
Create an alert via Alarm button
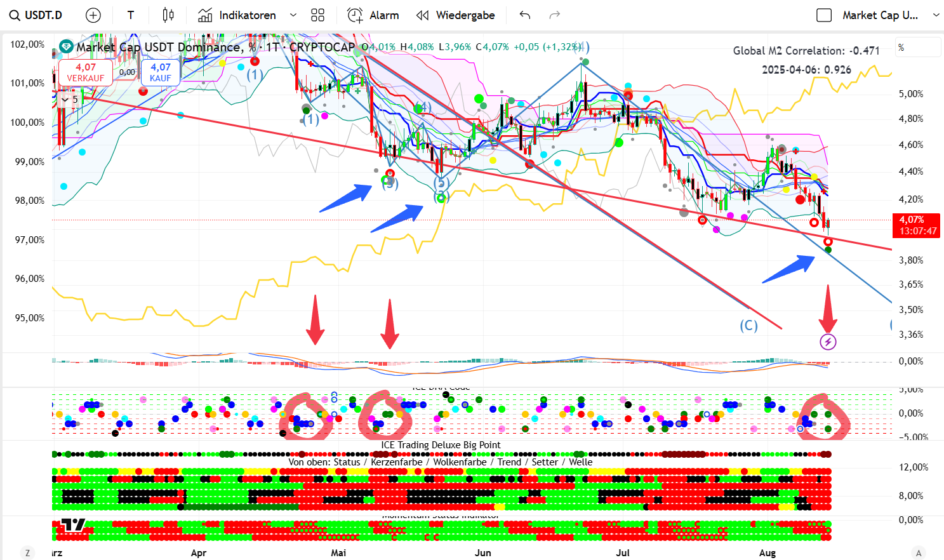373,15
